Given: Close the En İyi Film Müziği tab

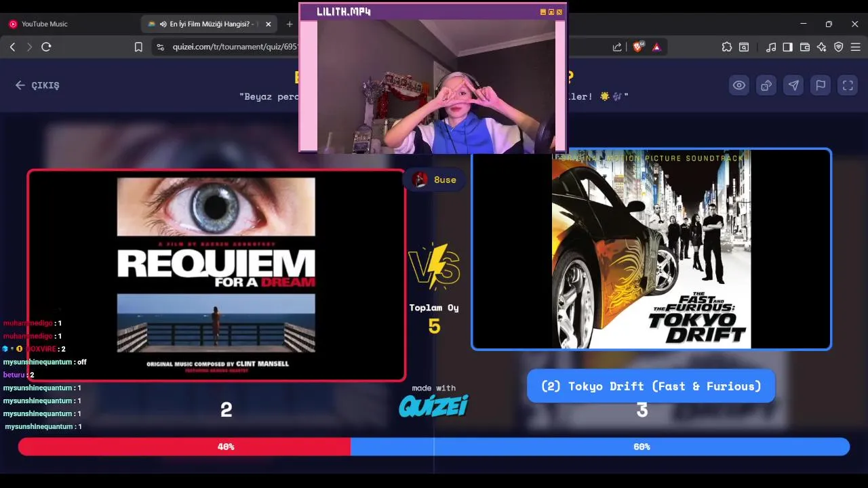Looking at the screenshot, I should 268,24.
